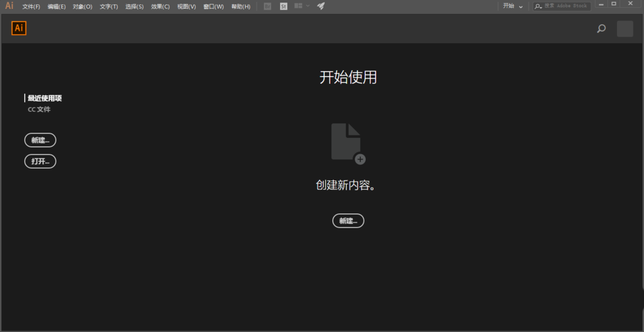The width and height of the screenshot is (644, 332).
Task: Minimize the Illustrator window
Action: pyautogui.click(x=601, y=4)
